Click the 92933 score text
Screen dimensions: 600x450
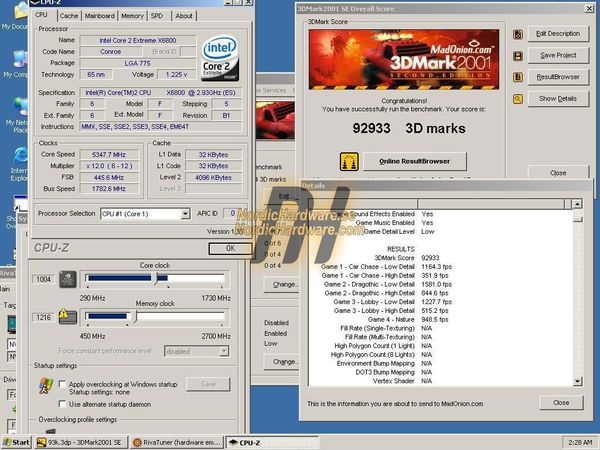point(371,128)
